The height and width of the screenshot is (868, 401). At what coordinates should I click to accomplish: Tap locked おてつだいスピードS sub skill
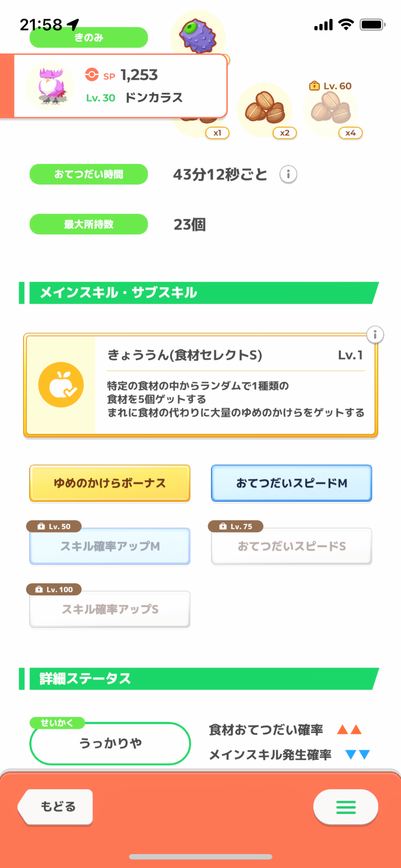point(291,546)
